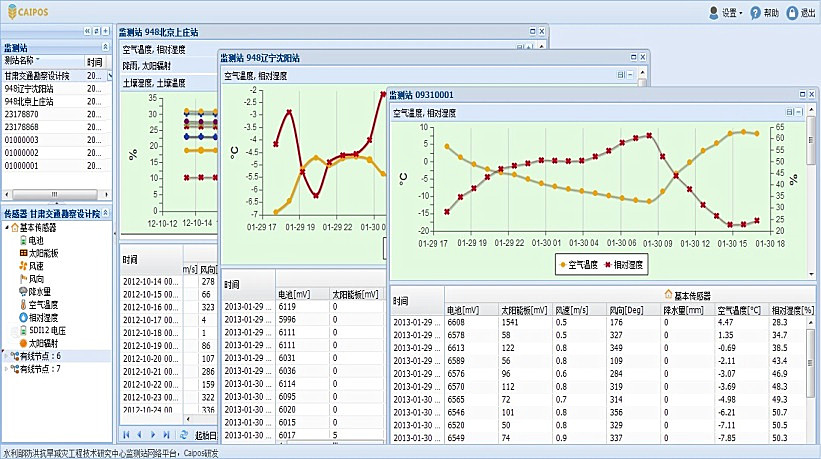Click the save icon in 09310001 chart header
The width and height of the screenshot is (821, 459).
789,112
